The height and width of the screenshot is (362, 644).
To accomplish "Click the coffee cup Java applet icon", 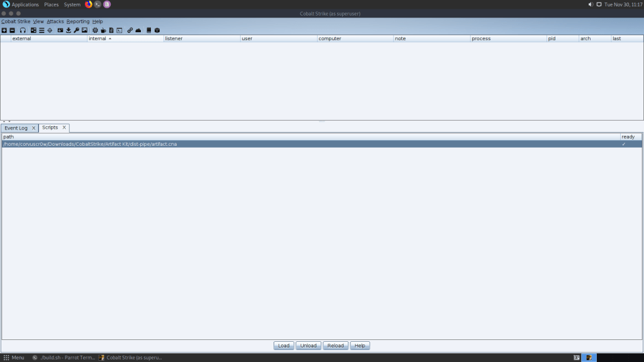I will tap(103, 30).
